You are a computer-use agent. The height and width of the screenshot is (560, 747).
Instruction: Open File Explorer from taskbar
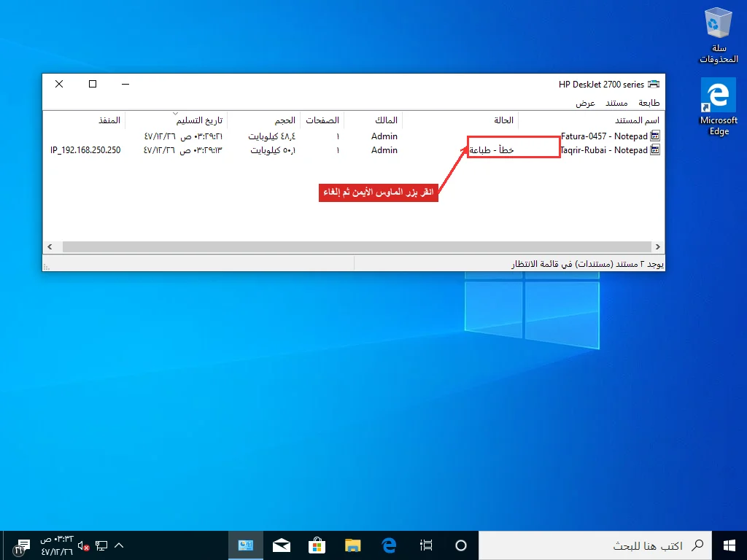click(x=352, y=545)
